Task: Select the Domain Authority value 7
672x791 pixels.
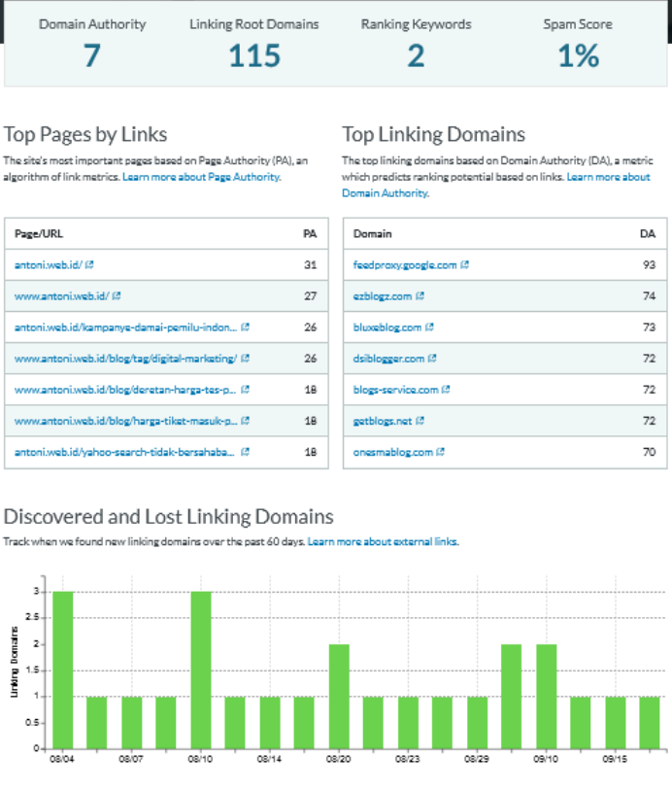Action: [x=92, y=56]
